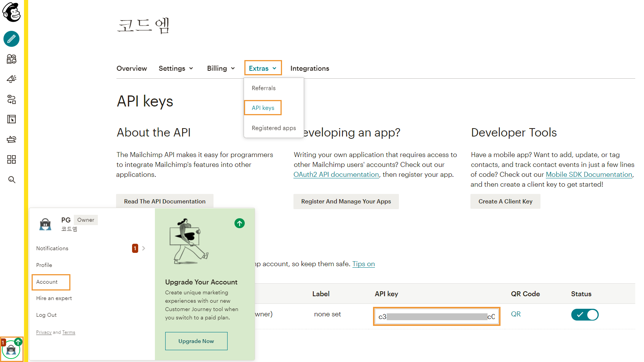Image resolution: width=644 pixels, height=362 pixels.
Task: Expand the Settings dropdown
Action: tap(176, 68)
